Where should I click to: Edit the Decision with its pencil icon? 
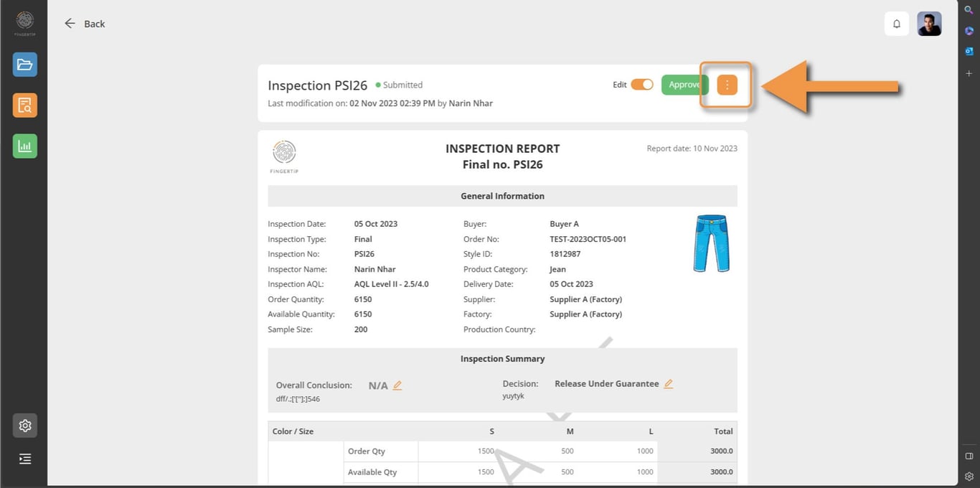[x=668, y=384]
